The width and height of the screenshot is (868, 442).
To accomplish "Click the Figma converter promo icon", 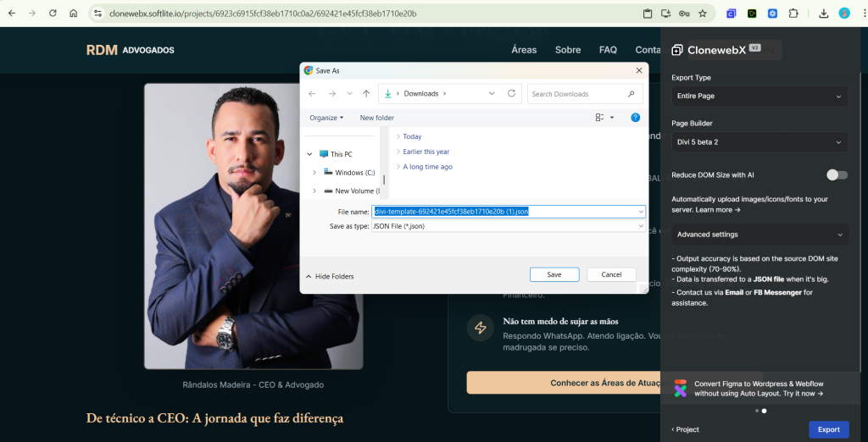I will (x=681, y=388).
